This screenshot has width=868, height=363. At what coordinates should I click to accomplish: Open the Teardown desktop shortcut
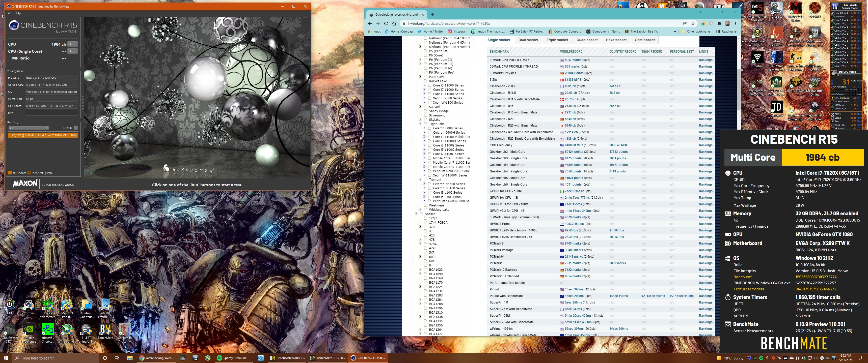coord(776,109)
